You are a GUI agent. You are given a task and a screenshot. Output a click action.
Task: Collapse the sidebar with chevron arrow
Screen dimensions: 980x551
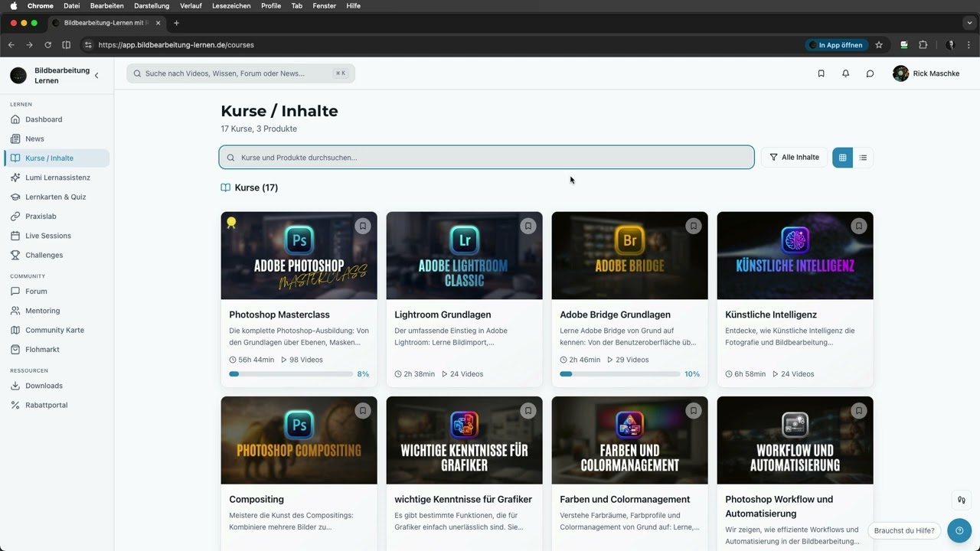[x=96, y=75]
